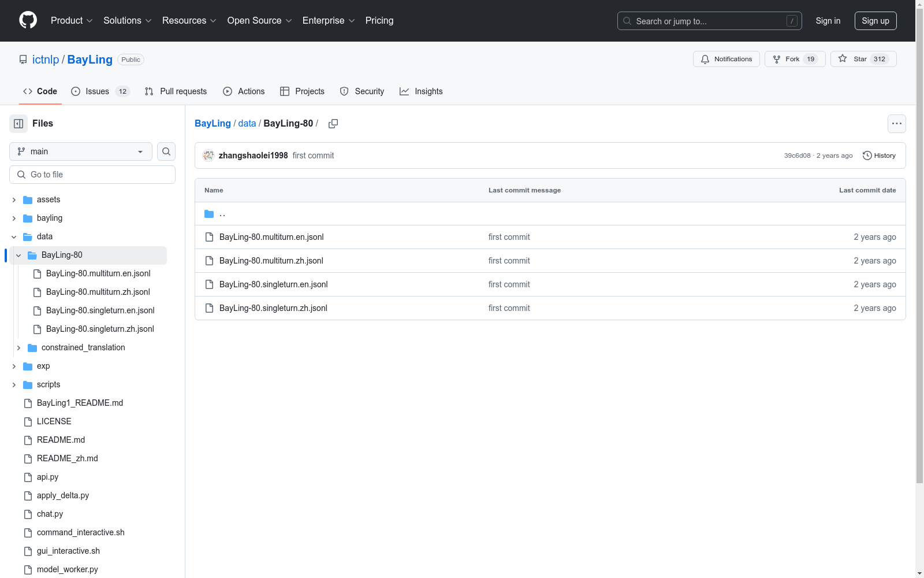Switch to the Insights tab
The width and height of the screenshot is (924, 578).
(x=421, y=91)
